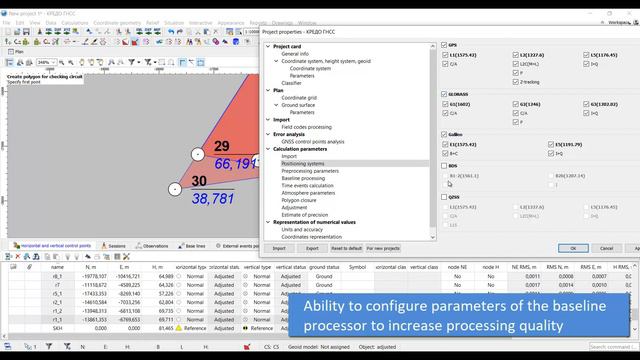Screen dimensions: 640x360
Task: Collapse the Project card tree node
Action: pyautogui.click(x=268, y=47)
